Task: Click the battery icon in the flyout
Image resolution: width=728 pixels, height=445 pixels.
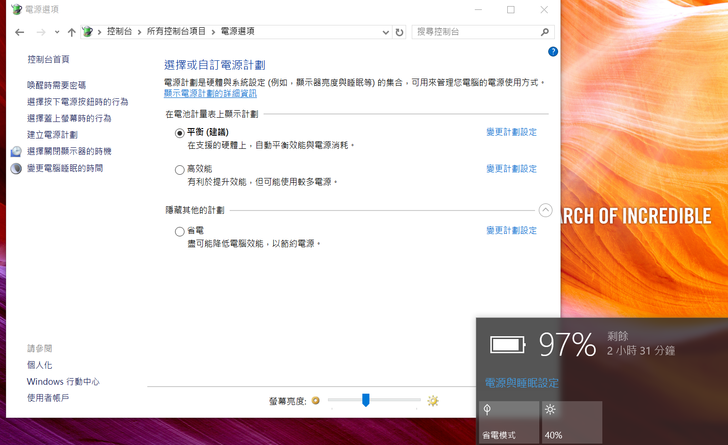Action: (x=507, y=345)
